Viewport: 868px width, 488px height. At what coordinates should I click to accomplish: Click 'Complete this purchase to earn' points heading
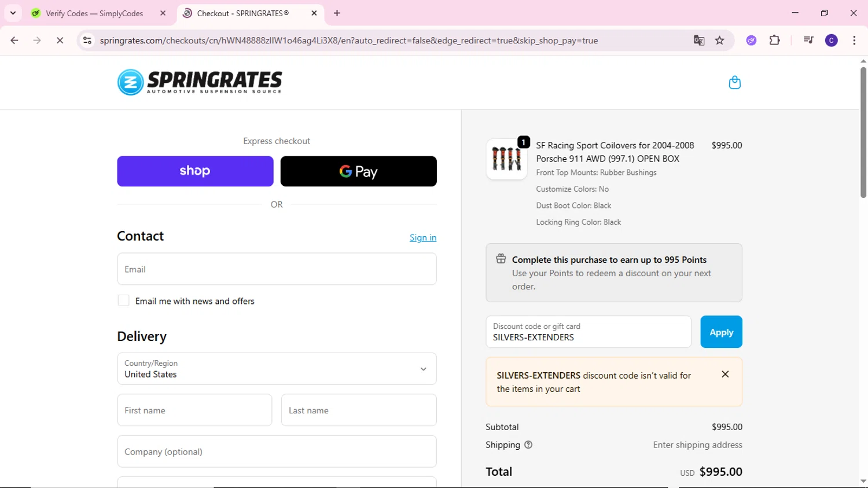click(609, 260)
